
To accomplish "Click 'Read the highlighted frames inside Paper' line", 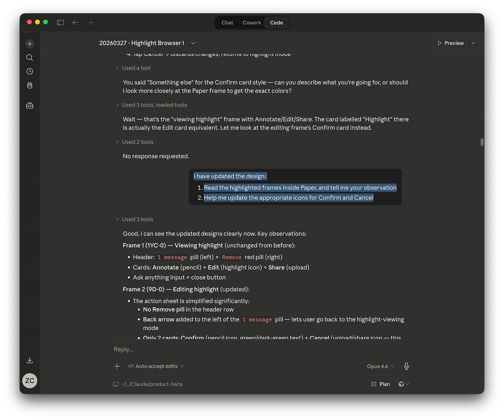I will point(300,188).
